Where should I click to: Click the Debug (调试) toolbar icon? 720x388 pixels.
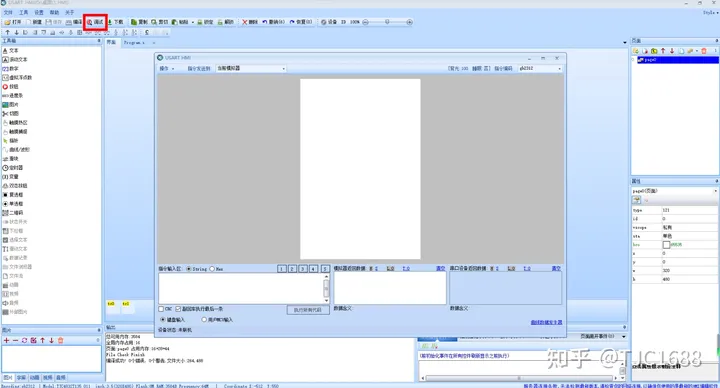(96, 22)
